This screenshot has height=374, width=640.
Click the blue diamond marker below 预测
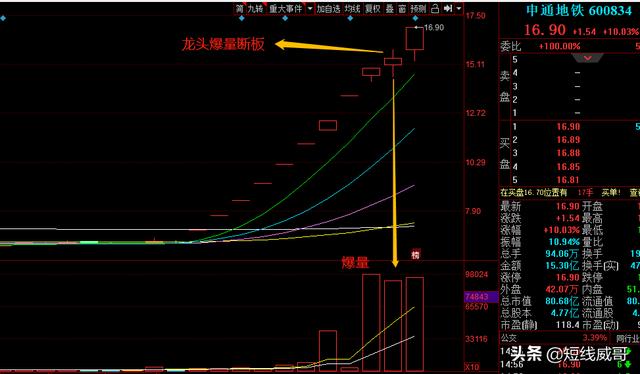416,18
